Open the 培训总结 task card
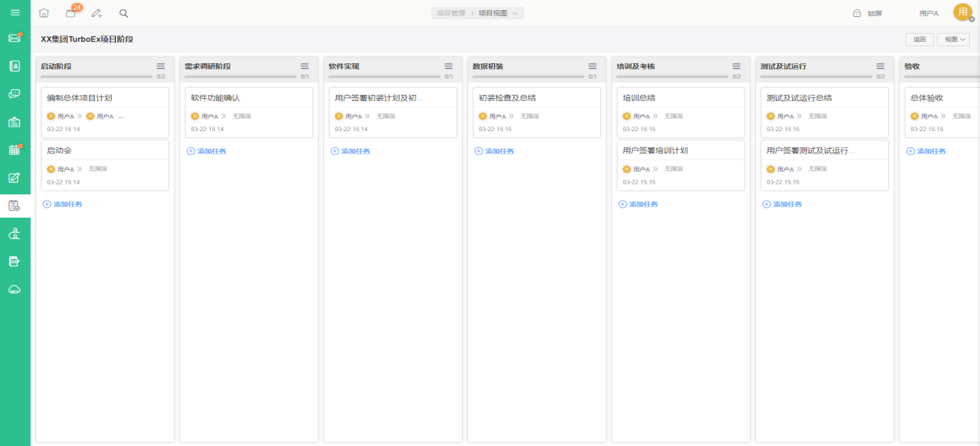 pyautogui.click(x=680, y=112)
